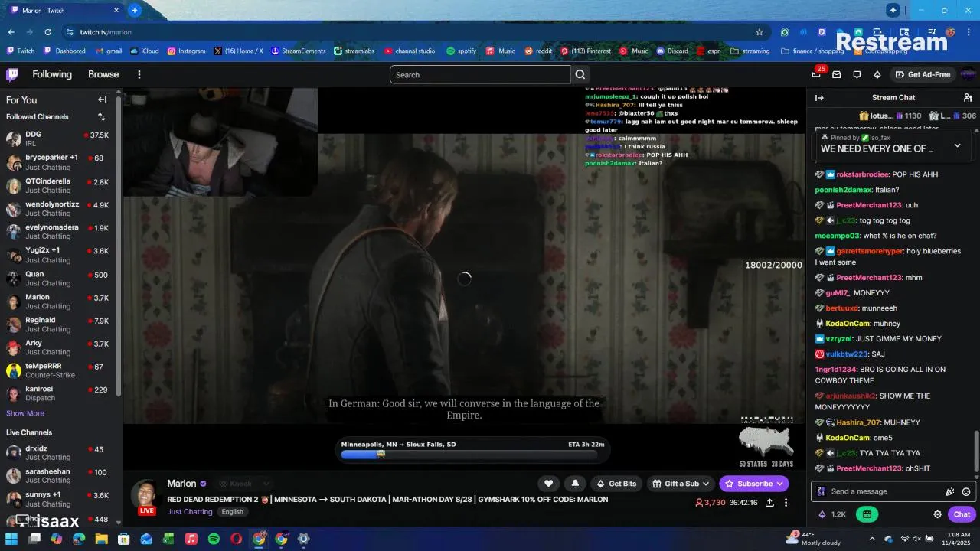980x551 pixels.
Task: Open the StreamElements bookmark
Action: click(298, 51)
